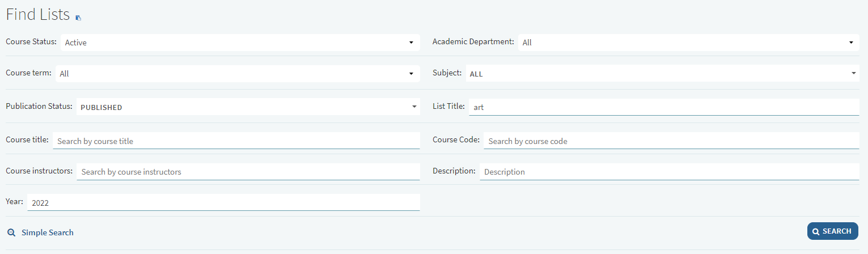Click the List Title field containing art

point(664,107)
